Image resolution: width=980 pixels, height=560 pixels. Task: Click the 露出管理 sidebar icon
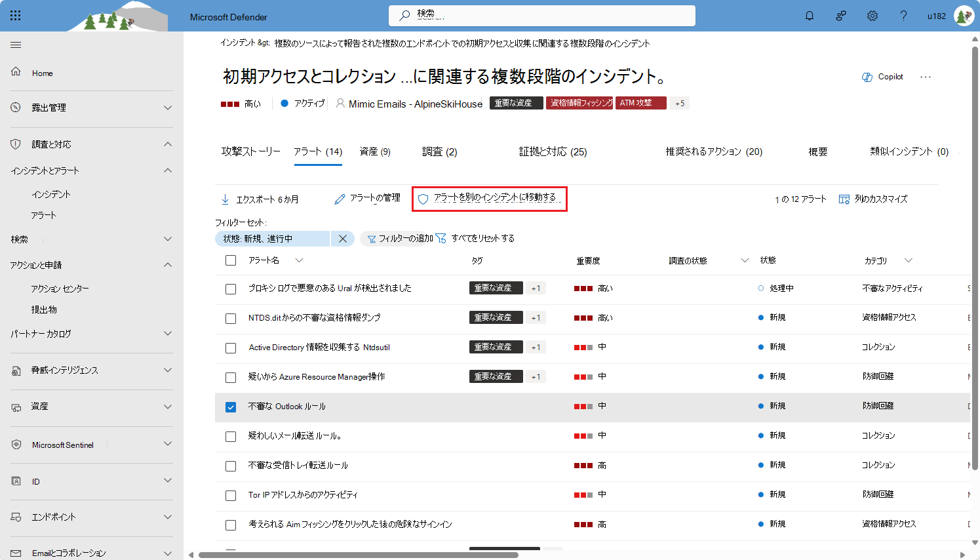[16, 107]
